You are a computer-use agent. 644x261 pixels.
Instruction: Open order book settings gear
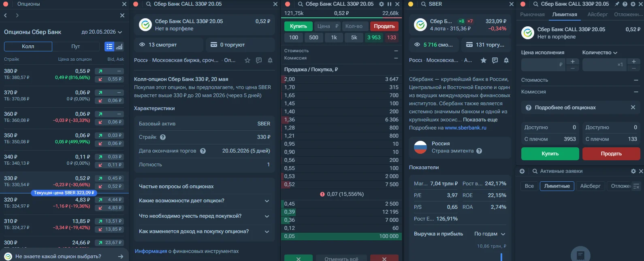[382, 4]
